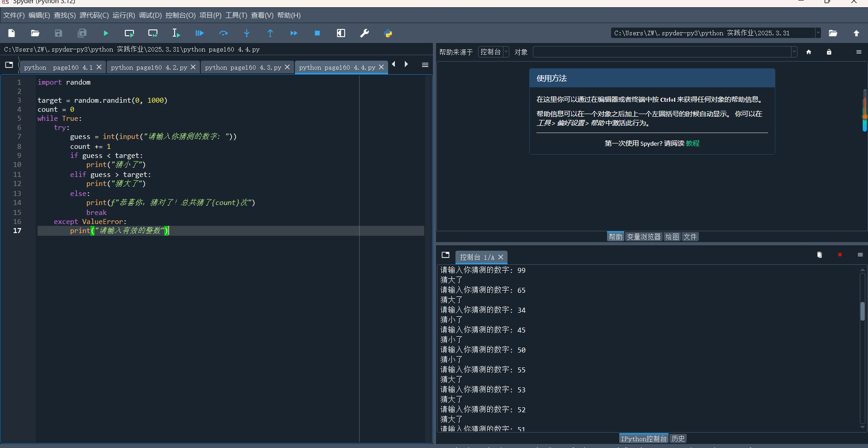The height and width of the screenshot is (448, 868).
Task: Open the 项目(P) menu
Action: pos(211,15)
